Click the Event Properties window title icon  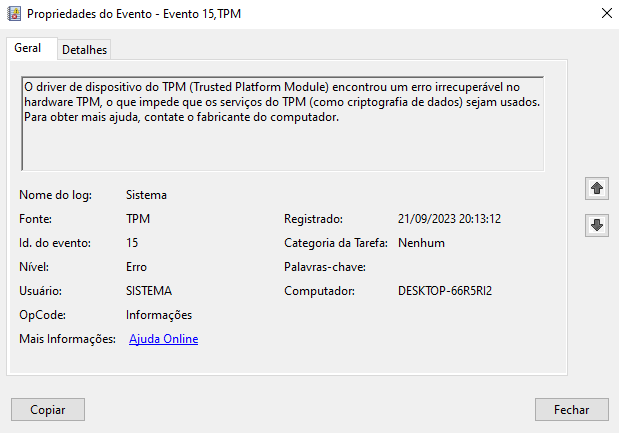point(14,13)
